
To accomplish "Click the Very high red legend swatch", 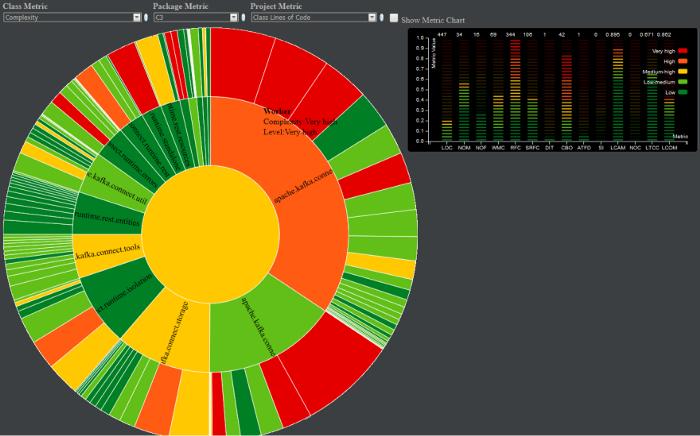I will [x=683, y=51].
